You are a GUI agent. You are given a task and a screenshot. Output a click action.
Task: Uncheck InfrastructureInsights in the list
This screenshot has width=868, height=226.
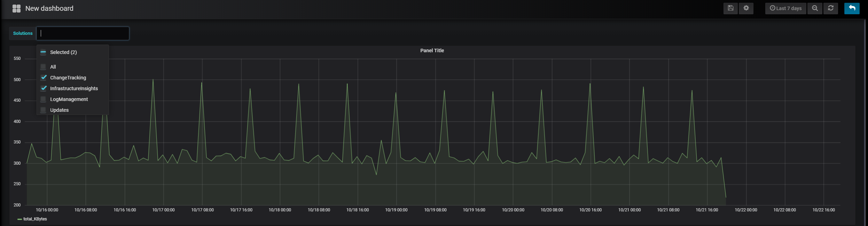[x=43, y=88]
